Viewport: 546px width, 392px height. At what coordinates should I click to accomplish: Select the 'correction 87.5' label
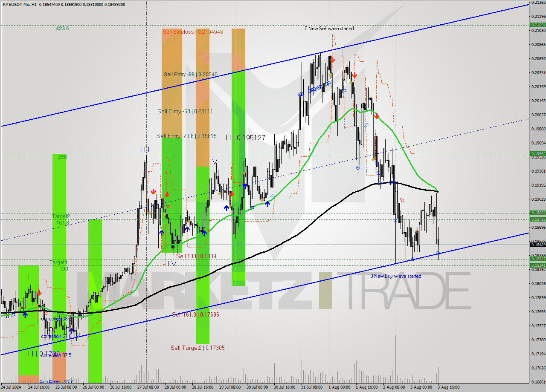(56, 355)
